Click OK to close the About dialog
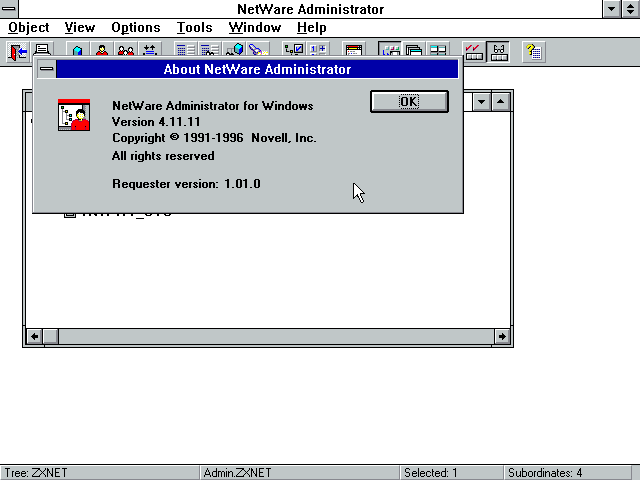 (x=409, y=102)
